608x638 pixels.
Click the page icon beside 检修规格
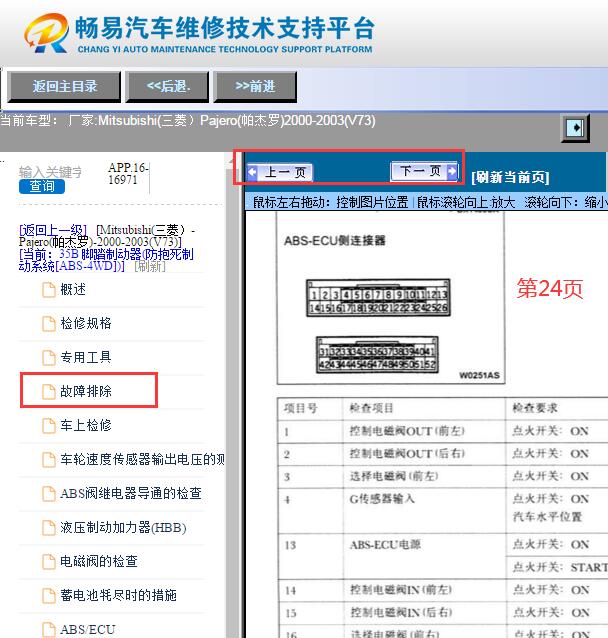[x=49, y=324]
